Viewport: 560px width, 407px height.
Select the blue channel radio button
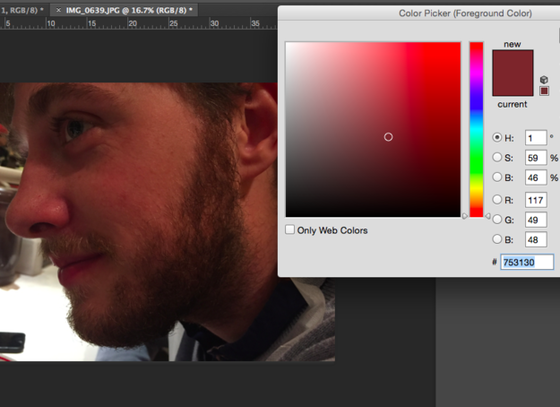[497, 239]
